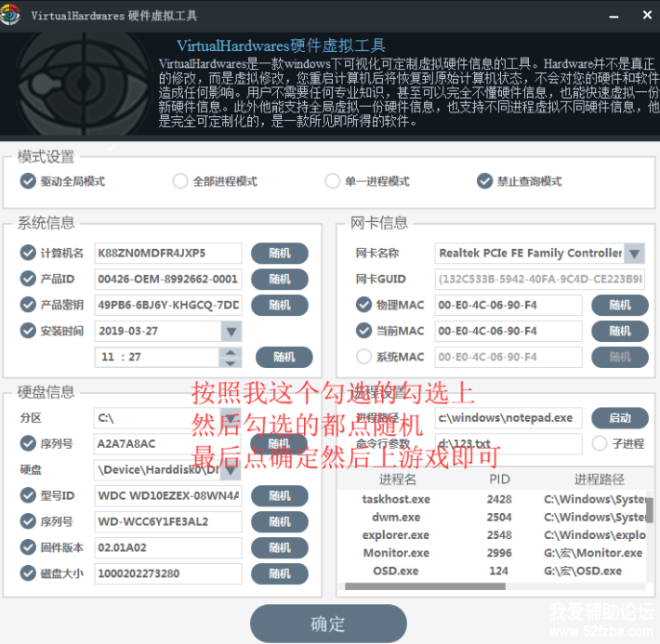Toggle the 当前MAC checkbox
This screenshot has height=644, width=660.
pos(363,331)
